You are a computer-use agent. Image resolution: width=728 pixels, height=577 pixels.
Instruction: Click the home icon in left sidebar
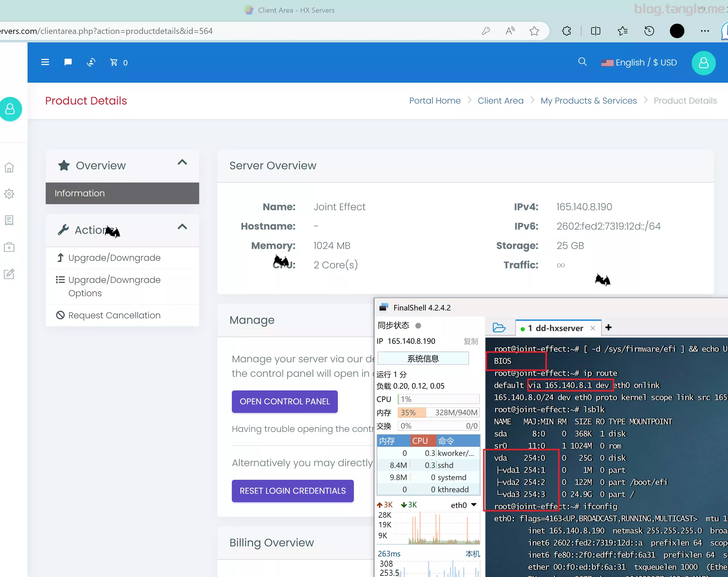9,167
